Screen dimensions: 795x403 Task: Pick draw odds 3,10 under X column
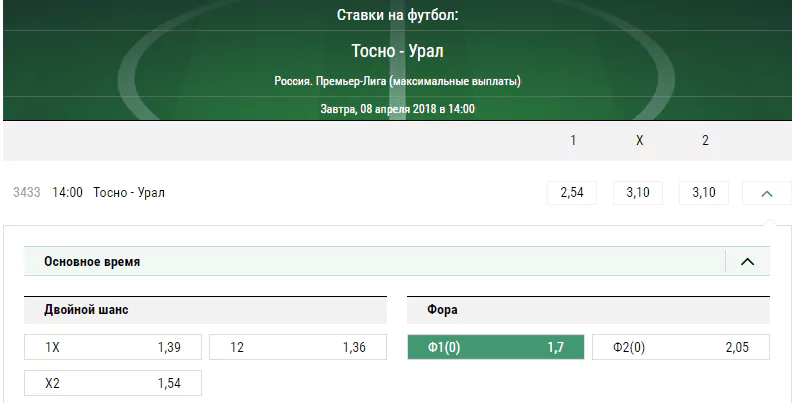click(x=638, y=193)
